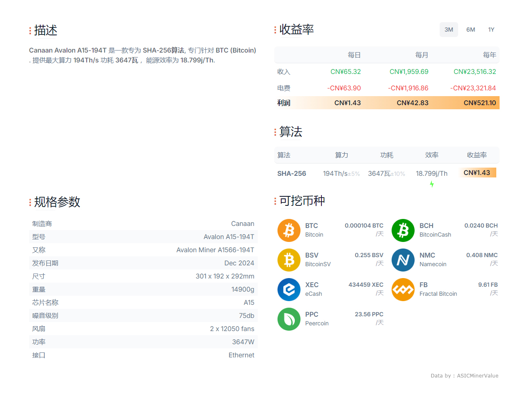The image size is (532, 412).
Task: Click the 0.0240 BCH daily yield
Action: (x=481, y=226)
